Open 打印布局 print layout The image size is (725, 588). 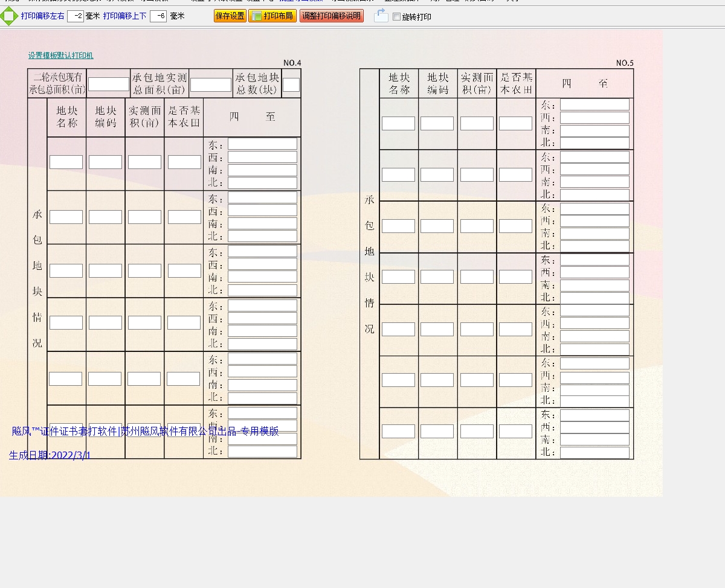[x=272, y=16]
